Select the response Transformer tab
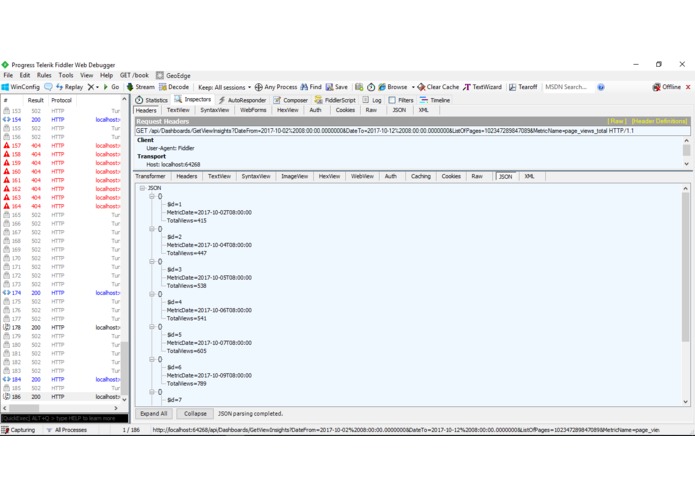 coord(150,176)
